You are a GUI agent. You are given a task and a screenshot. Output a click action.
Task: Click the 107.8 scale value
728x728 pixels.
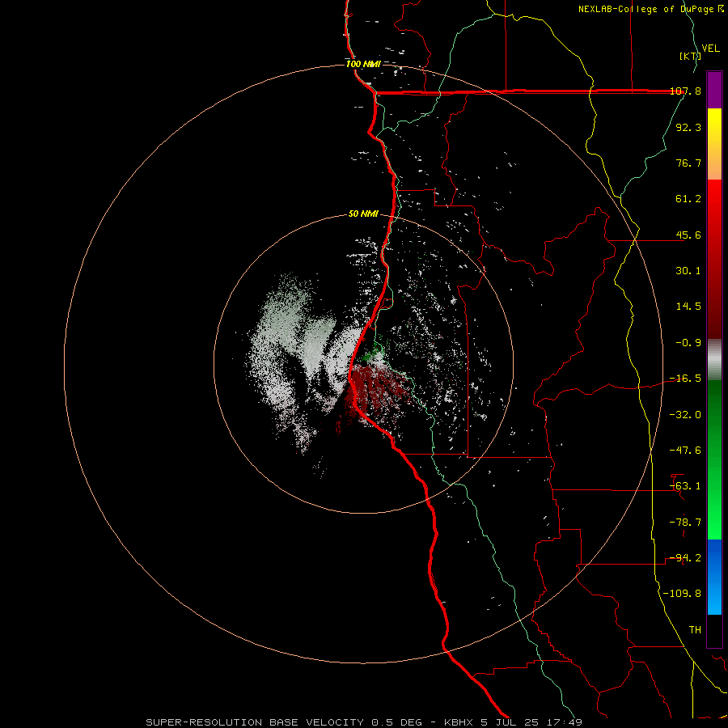[686, 91]
